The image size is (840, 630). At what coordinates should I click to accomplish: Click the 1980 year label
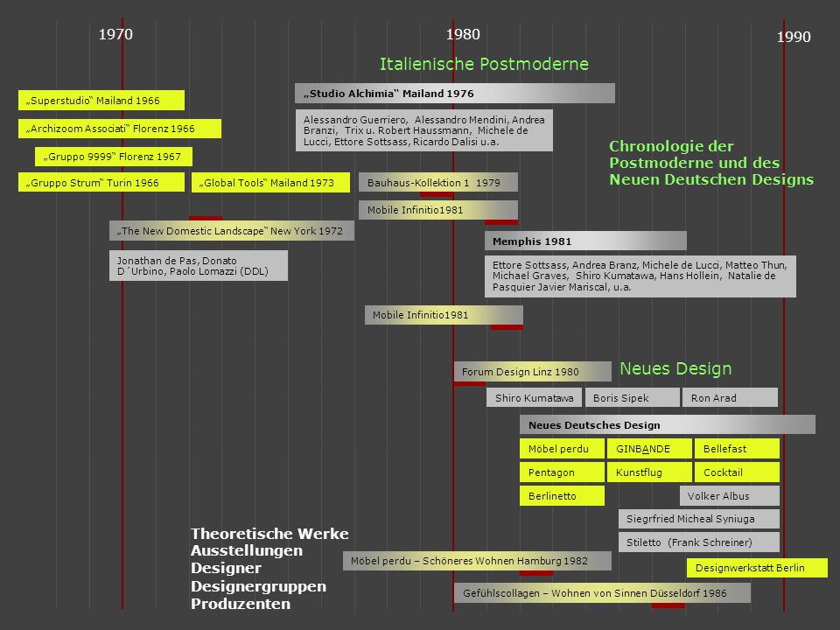(x=463, y=34)
